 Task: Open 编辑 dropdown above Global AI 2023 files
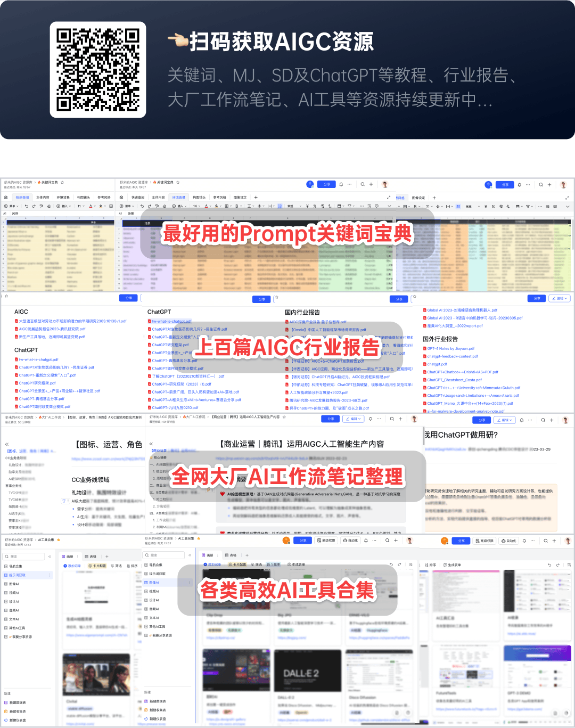coord(560,299)
